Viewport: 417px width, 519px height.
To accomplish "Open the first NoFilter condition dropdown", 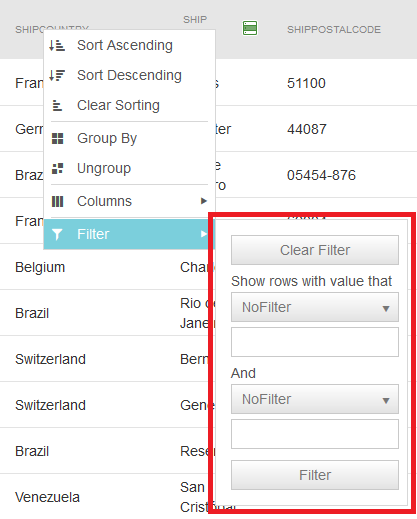I will (315, 307).
